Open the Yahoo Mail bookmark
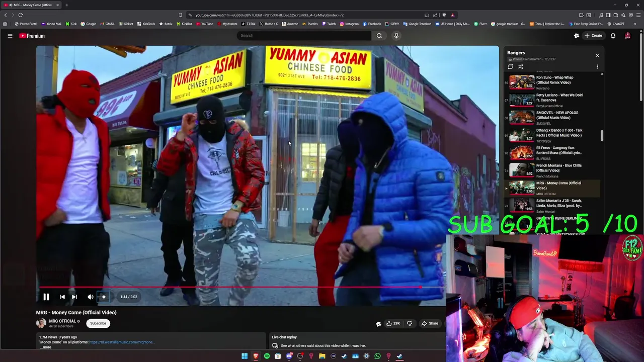The width and height of the screenshot is (644, 362). pyautogui.click(x=51, y=24)
